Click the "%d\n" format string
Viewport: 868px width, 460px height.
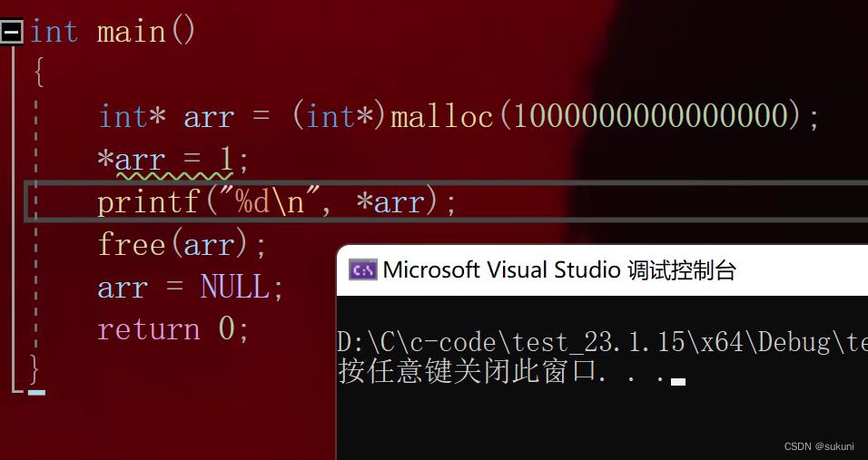tap(266, 201)
